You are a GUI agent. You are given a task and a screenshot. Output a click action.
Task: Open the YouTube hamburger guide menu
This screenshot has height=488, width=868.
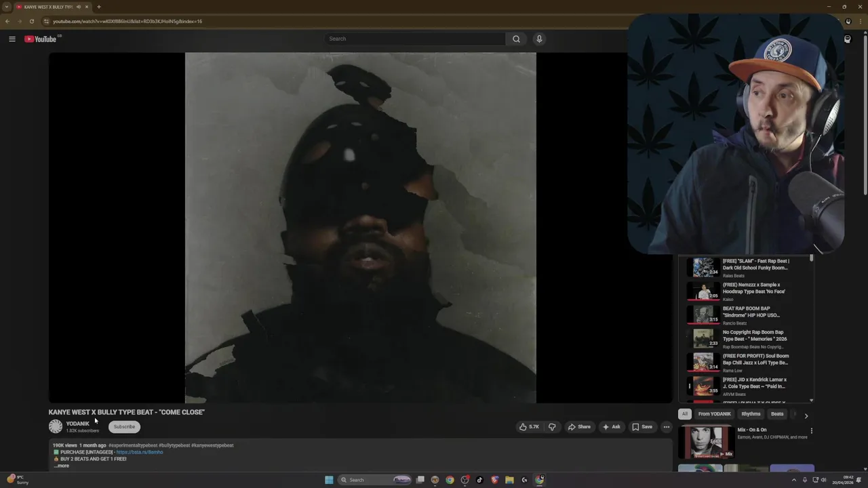point(12,39)
